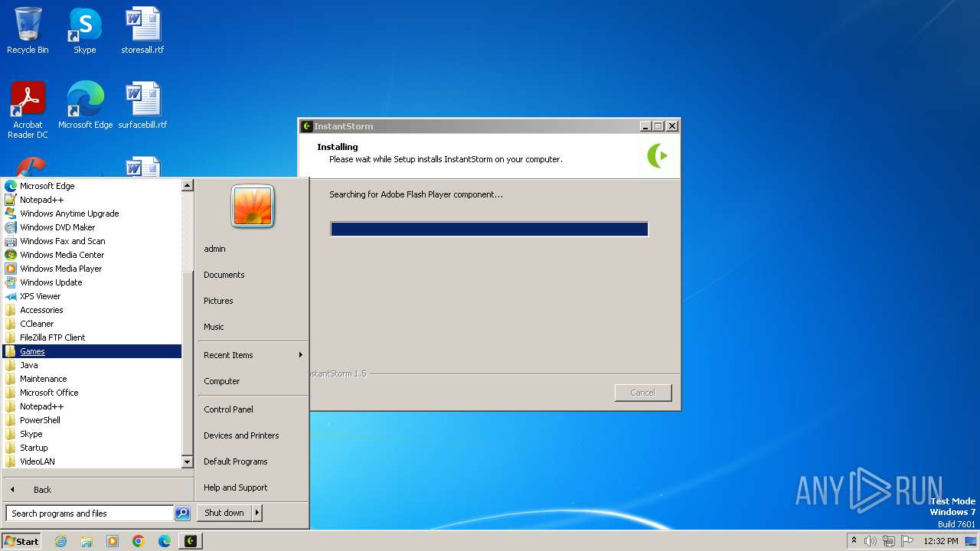This screenshot has width=980, height=551.
Task: Click the Search programs and files box
Action: (90, 514)
